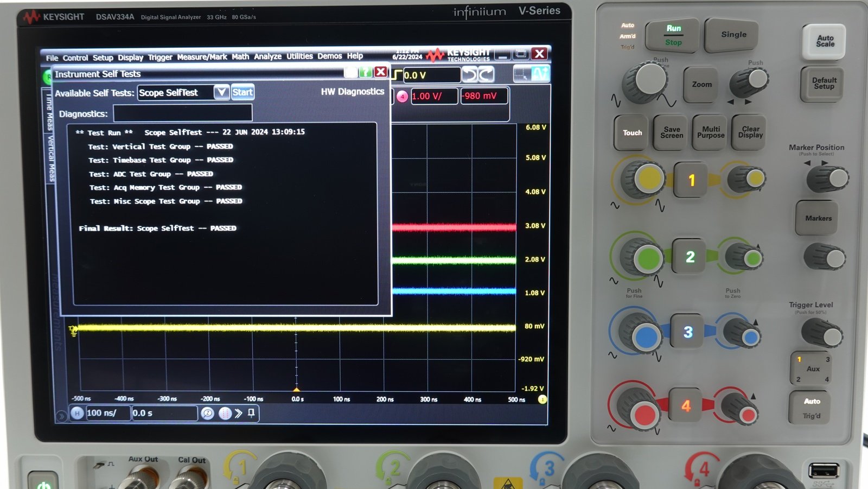The width and height of the screenshot is (868, 489).
Task: Open the Measure/Mark menu
Action: (202, 56)
